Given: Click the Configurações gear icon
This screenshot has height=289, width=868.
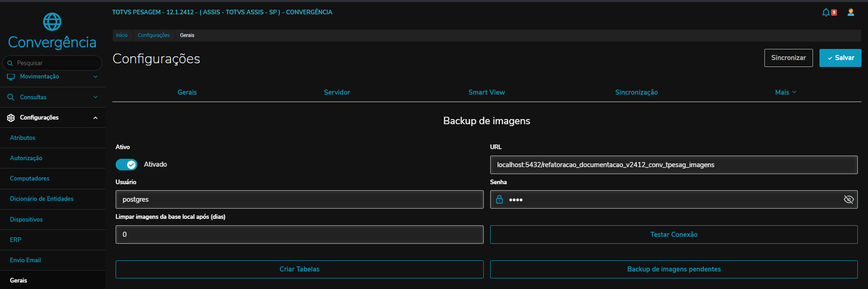Looking at the screenshot, I should click(x=11, y=118).
